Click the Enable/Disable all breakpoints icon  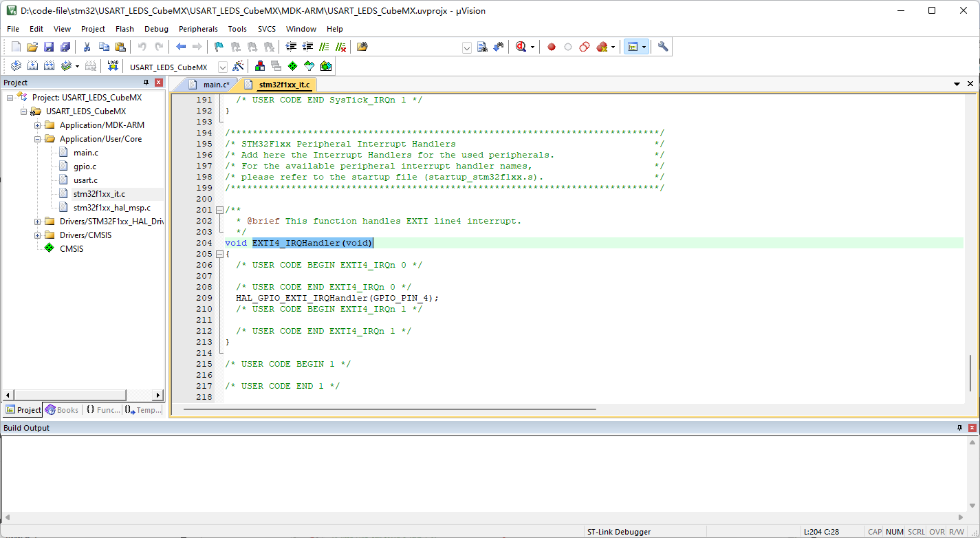(585, 47)
